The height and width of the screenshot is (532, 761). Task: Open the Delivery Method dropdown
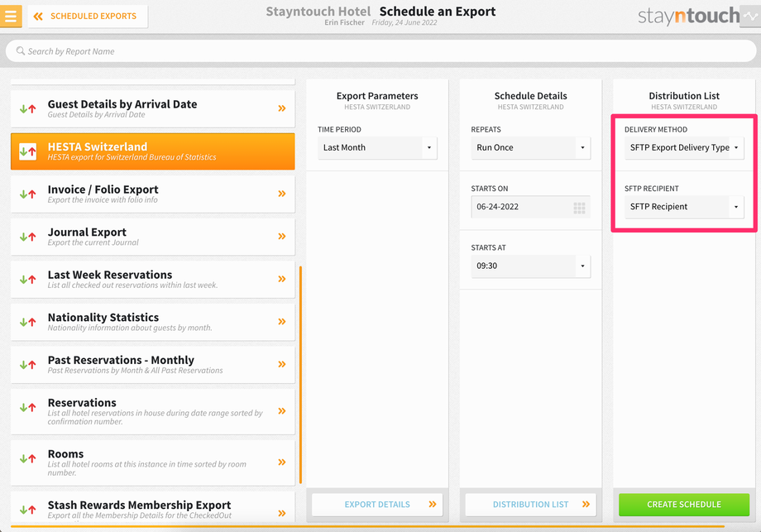point(684,147)
